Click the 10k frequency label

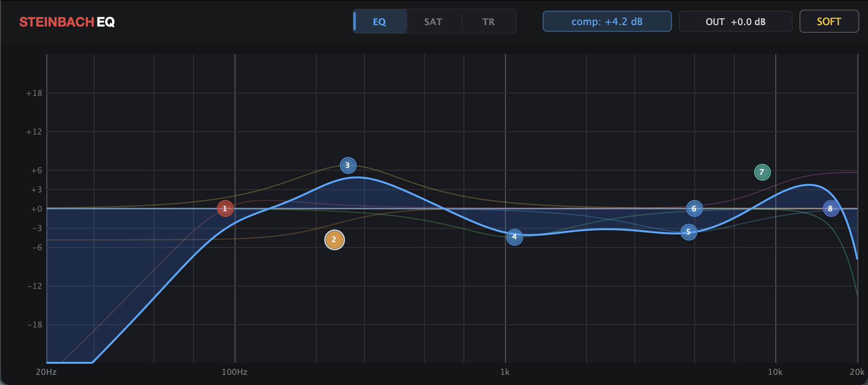[x=775, y=372]
